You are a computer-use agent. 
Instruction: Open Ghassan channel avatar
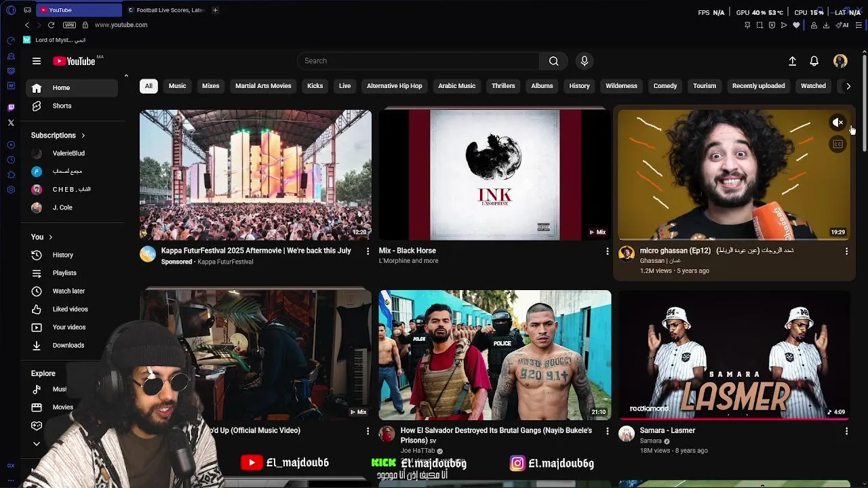(627, 254)
